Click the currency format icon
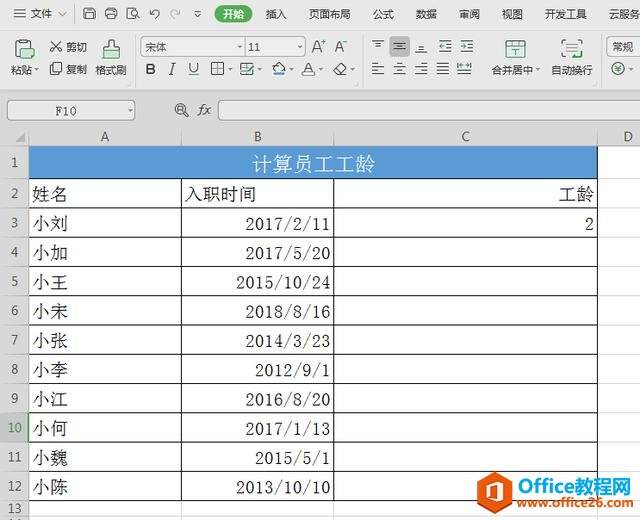640x520 pixels. (618, 69)
